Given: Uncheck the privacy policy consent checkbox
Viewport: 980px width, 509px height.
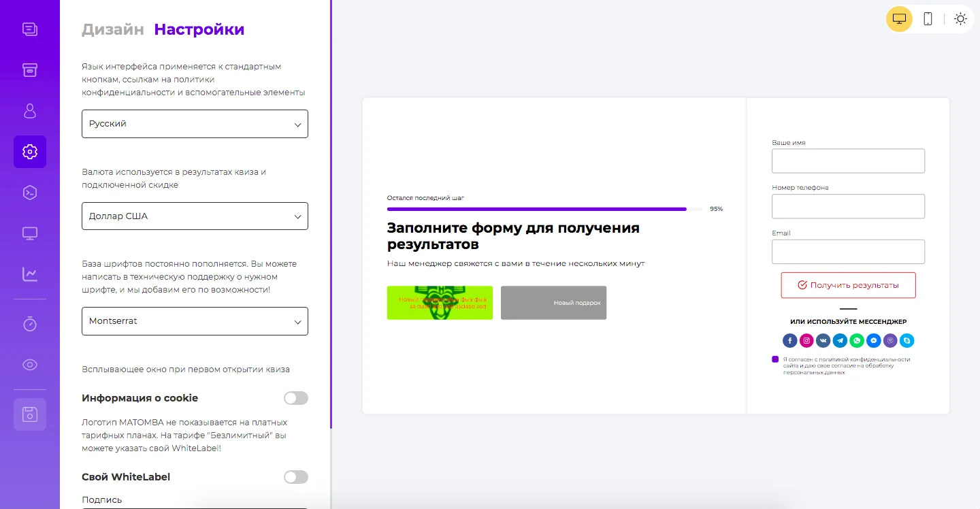Looking at the screenshot, I should (775, 359).
